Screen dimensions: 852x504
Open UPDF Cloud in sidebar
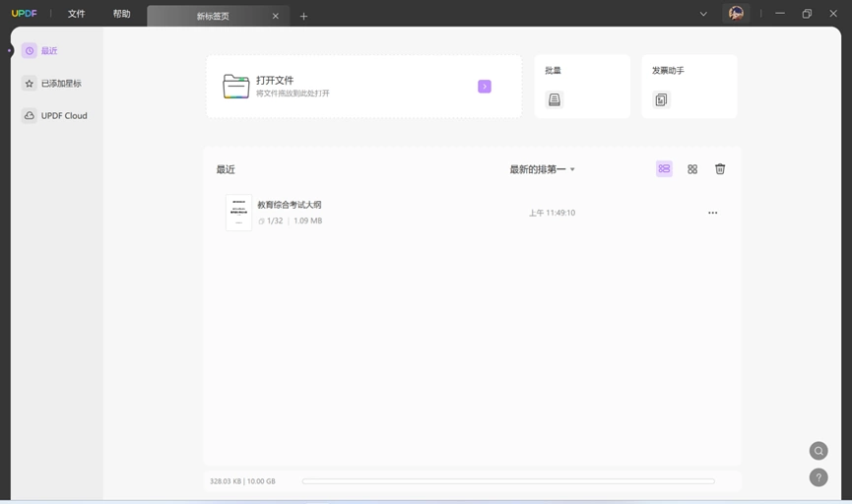click(x=54, y=116)
